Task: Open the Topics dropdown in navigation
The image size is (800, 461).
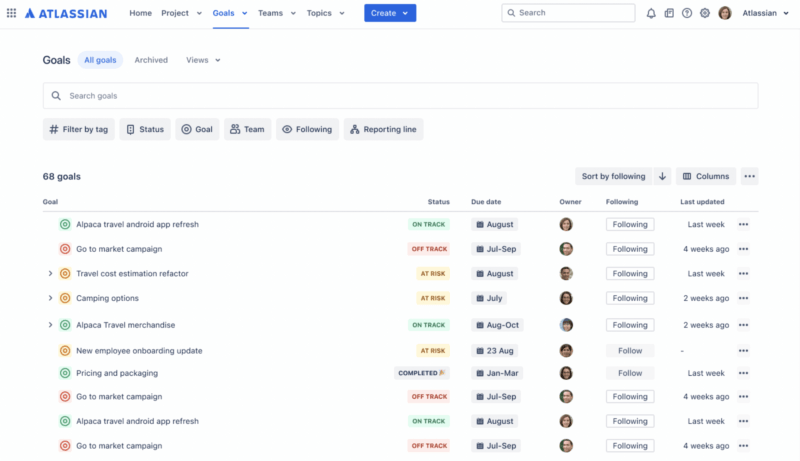Action: (326, 13)
